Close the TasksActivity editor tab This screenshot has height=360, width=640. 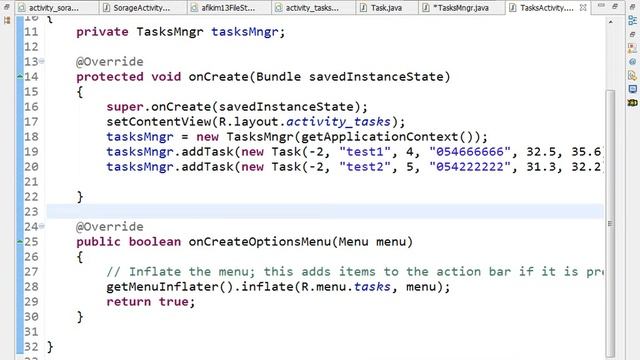point(583,7)
